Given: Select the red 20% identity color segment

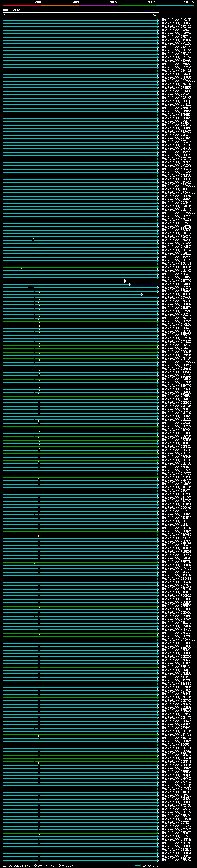Looking at the screenshot, I should (x=22, y=6).
